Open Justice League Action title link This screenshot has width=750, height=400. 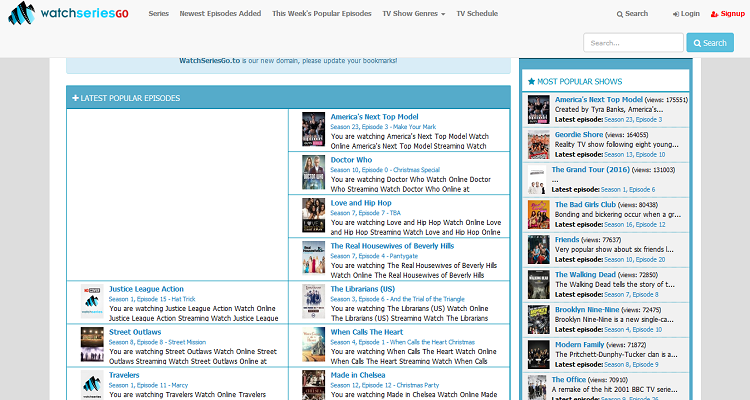(x=146, y=289)
